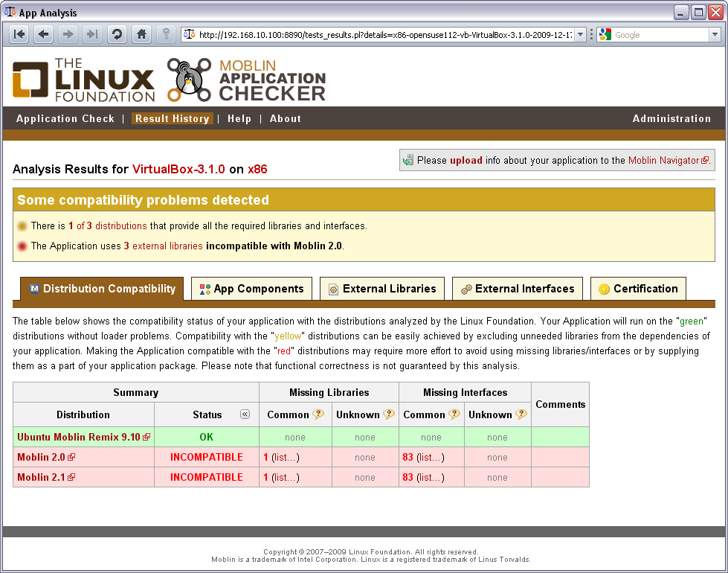Click the INCOMPATIBLE status in Moblin 2.1 row
This screenshot has width=728, height=573.
point(206,477)
